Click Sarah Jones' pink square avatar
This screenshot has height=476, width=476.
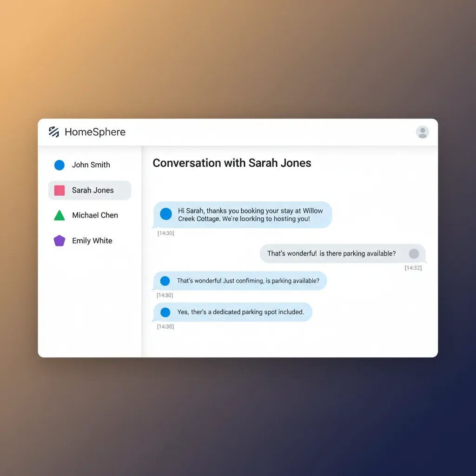pyautogui.click(x=59, y=190)
